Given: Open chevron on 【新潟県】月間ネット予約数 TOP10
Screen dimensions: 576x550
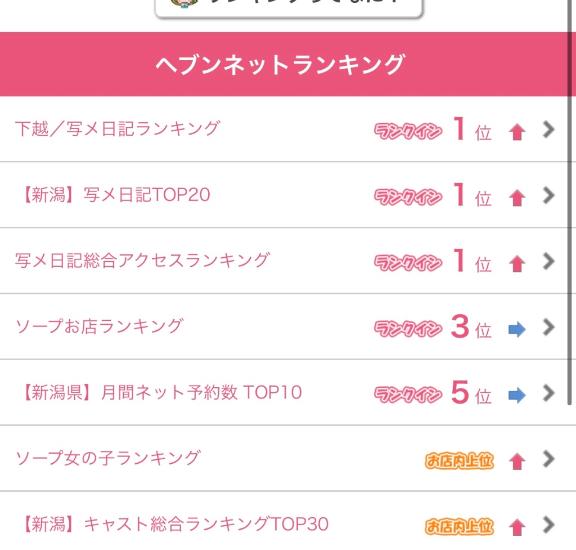Looking at the screenshot, I should click(x=548, y=393).
